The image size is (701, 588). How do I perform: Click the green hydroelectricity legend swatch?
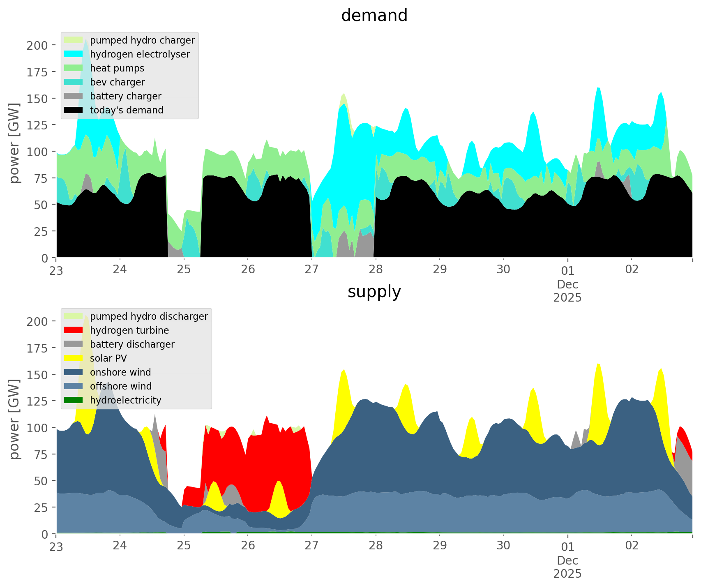pos(74,400)
